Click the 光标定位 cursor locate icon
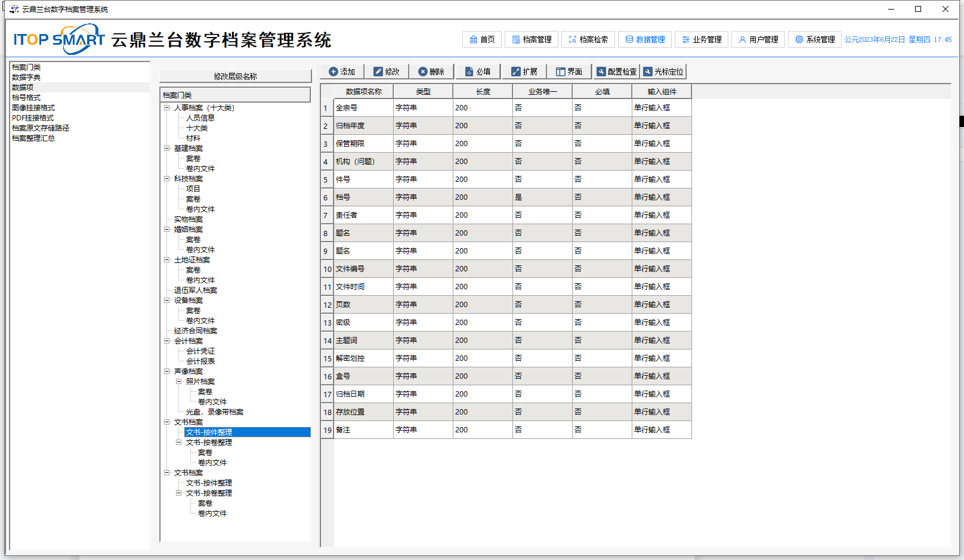 (648, 72)
